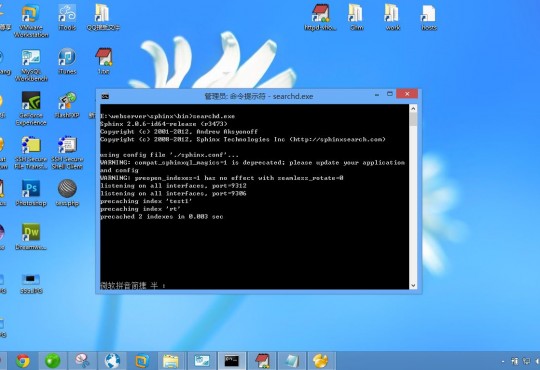Activate the command prompt taskbar button

[x=232, y=361]
